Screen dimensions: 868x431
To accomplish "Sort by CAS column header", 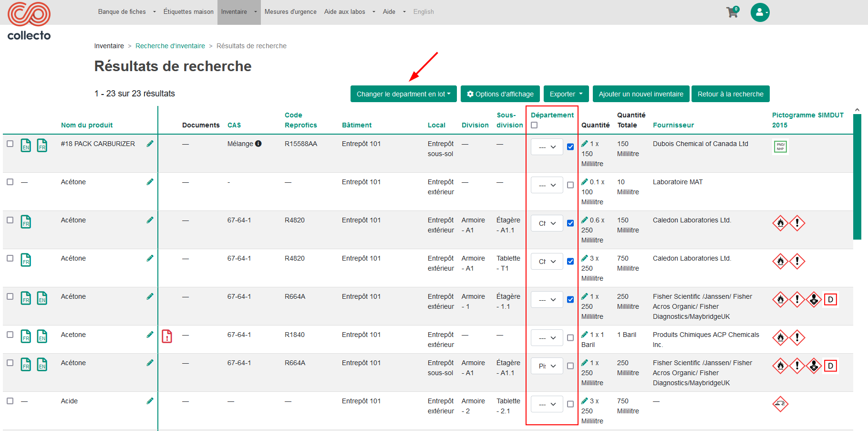I will point(234,125).
